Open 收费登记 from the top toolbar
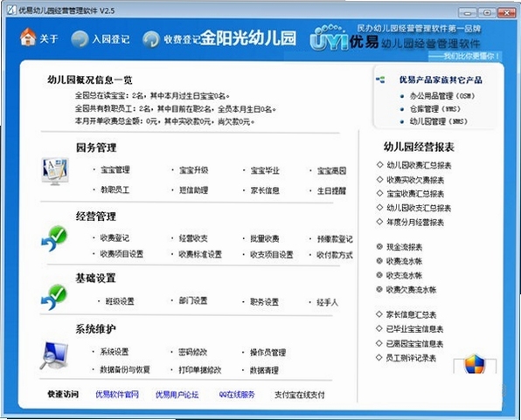This screenshot has height=420, width=521. (x=183, y=39)
